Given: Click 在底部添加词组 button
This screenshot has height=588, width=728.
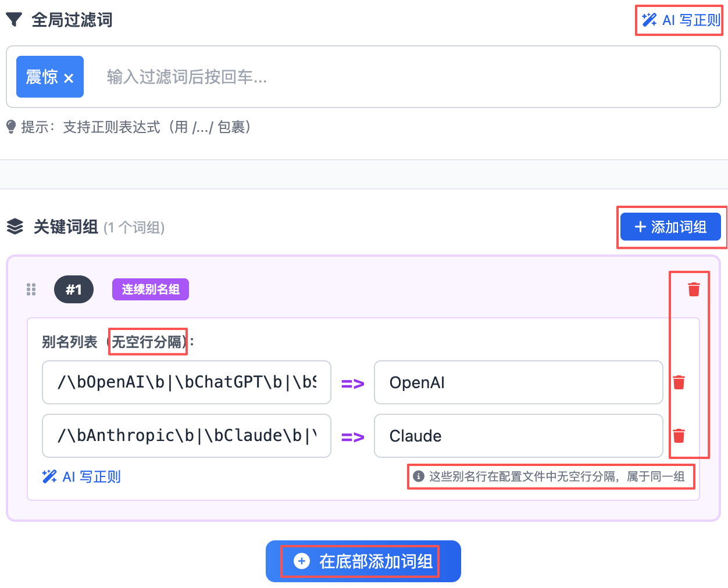Looking at the screenshot, I should (x=363, y=561).
